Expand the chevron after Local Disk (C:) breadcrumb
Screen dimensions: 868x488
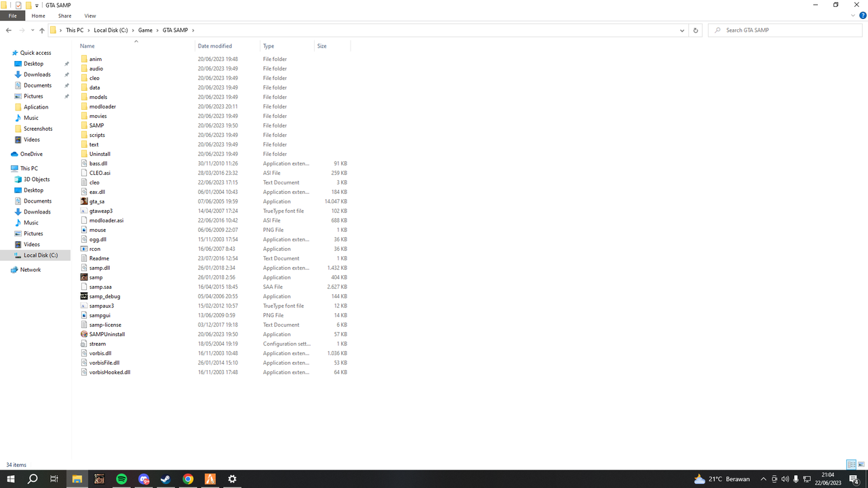[133, 30]
